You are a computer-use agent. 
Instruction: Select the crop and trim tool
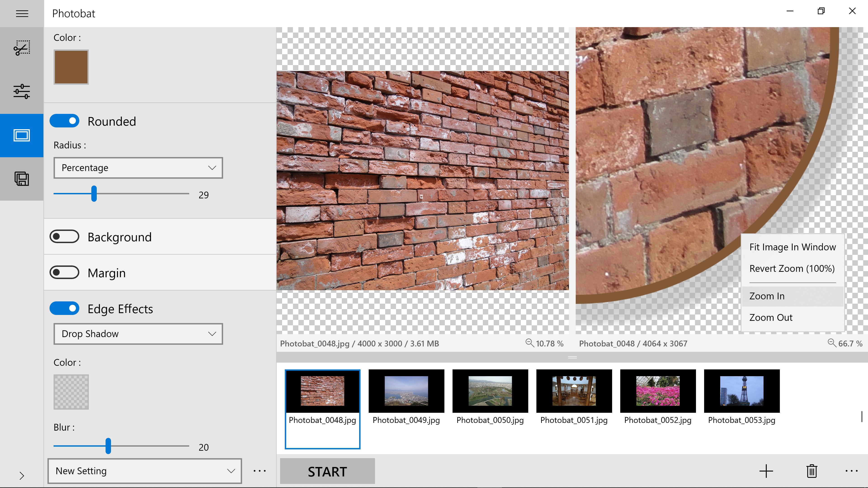coord(22,48)
